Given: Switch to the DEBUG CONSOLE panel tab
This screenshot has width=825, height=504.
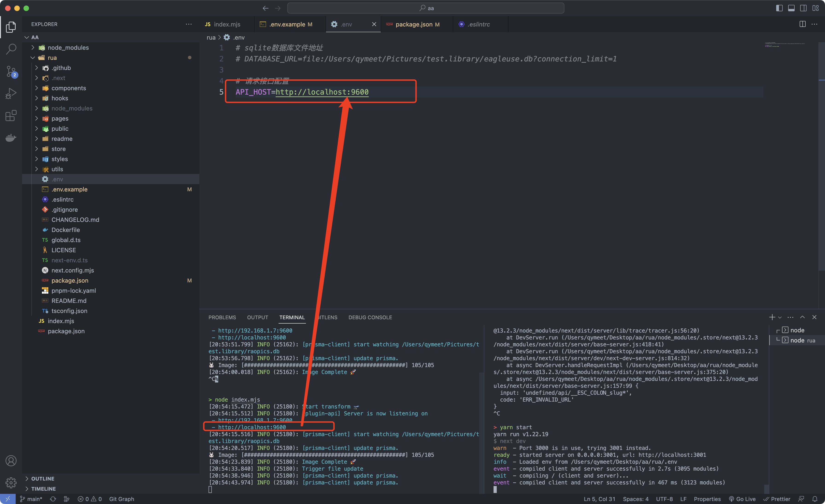Looking at the screenshot, I should coord(370,317).
